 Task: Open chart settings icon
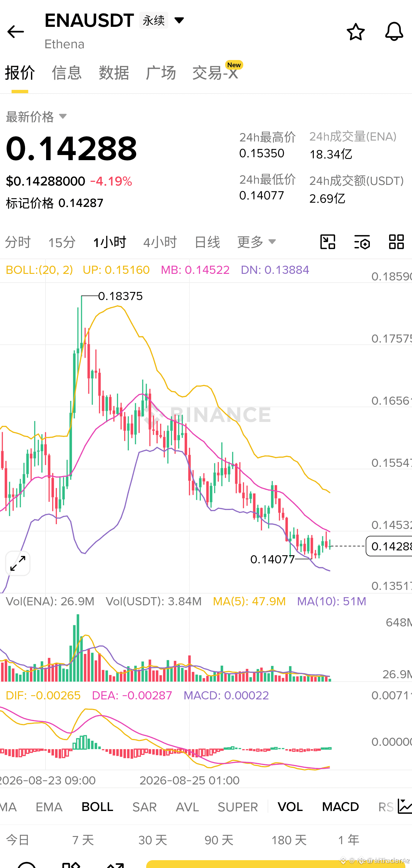pyautogui.click(x=362, y=242)
